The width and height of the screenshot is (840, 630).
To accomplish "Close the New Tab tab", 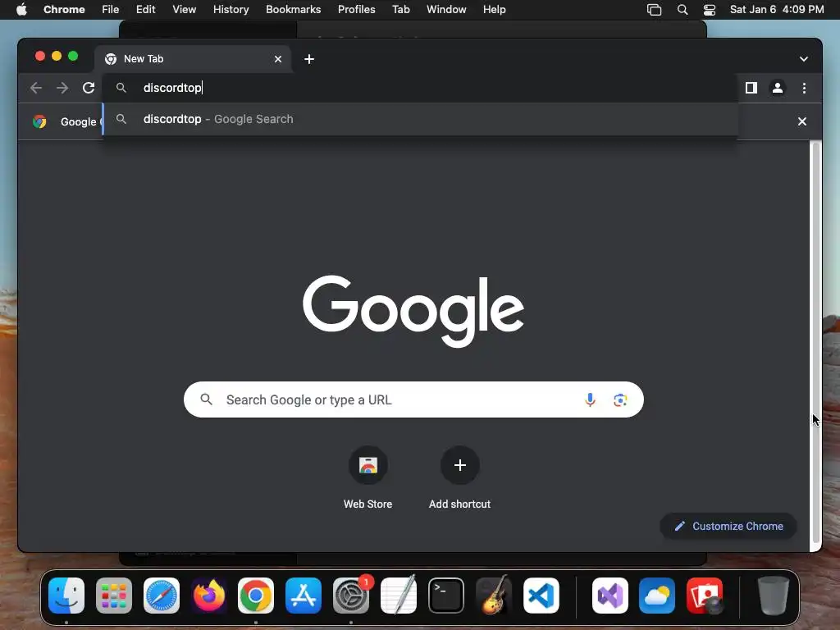I will tap(278, 59).
